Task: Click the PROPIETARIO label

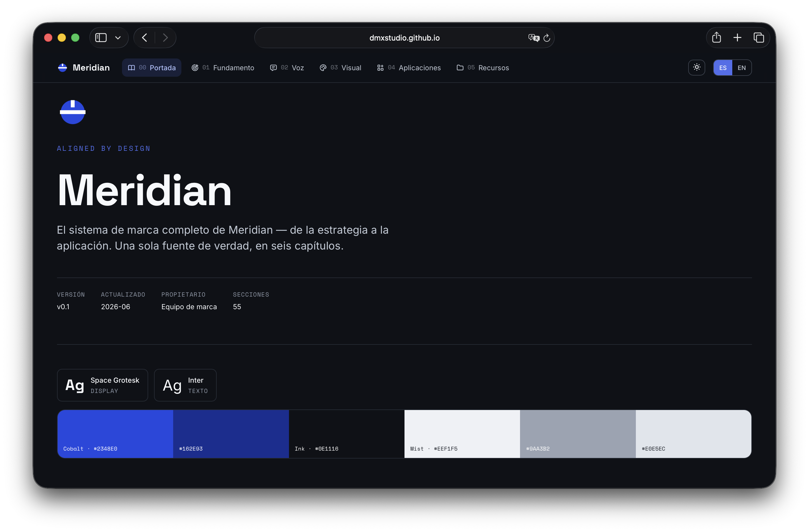Action: (x=183, y=295)
